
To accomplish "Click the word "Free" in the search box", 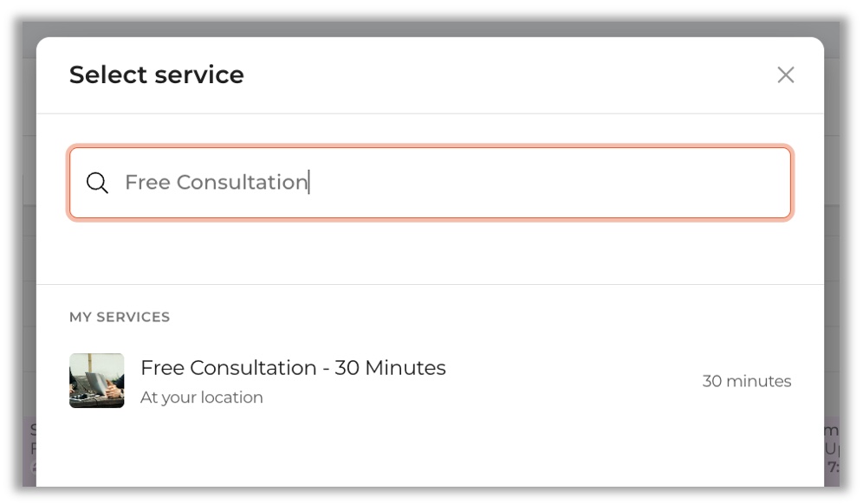I will point(147,183).
